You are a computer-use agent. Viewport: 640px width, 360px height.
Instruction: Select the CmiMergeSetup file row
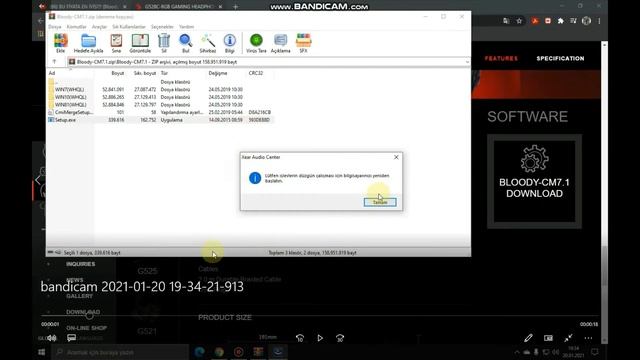click(160, 112)
